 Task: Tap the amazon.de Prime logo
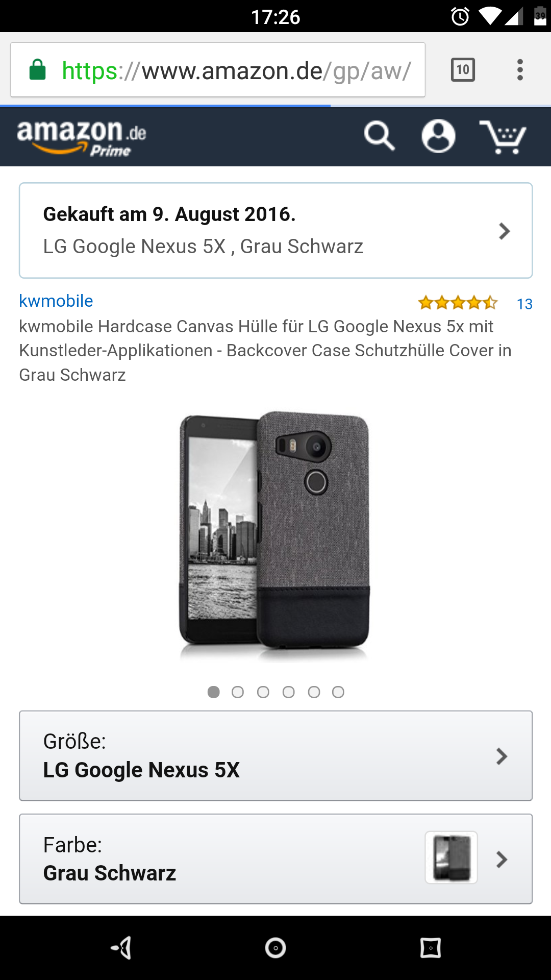pyautogui.click(x=82, y=137)
